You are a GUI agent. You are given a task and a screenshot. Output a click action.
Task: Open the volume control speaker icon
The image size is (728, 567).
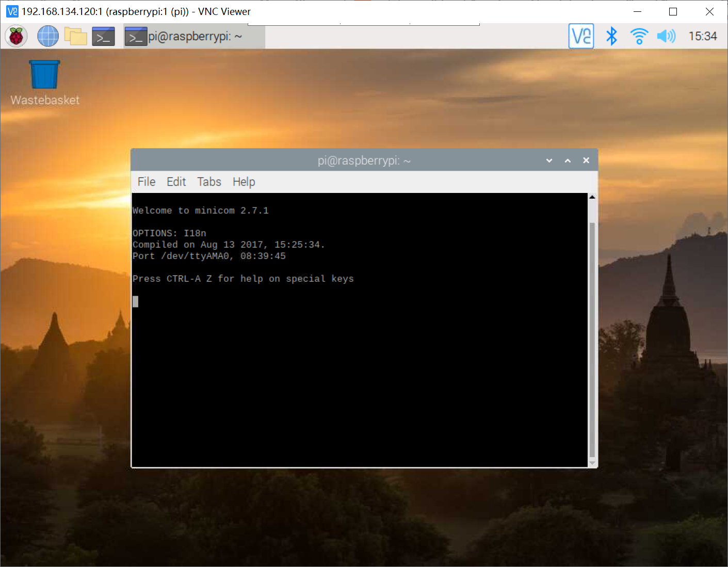tap(666, 36)
